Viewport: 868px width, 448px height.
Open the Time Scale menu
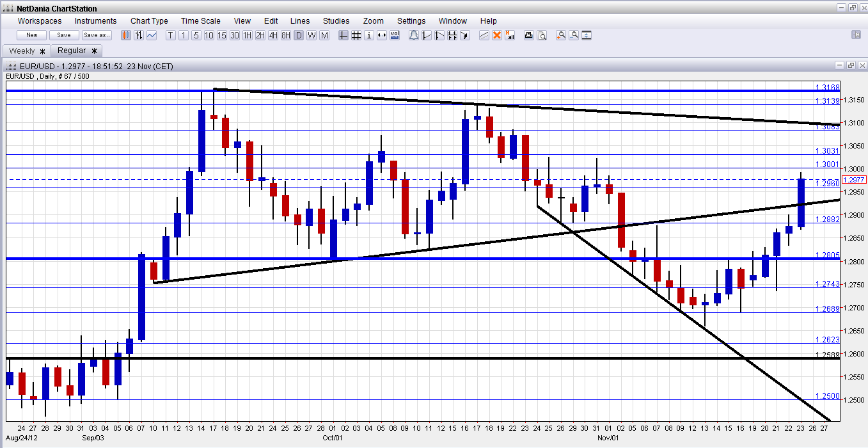201,21
